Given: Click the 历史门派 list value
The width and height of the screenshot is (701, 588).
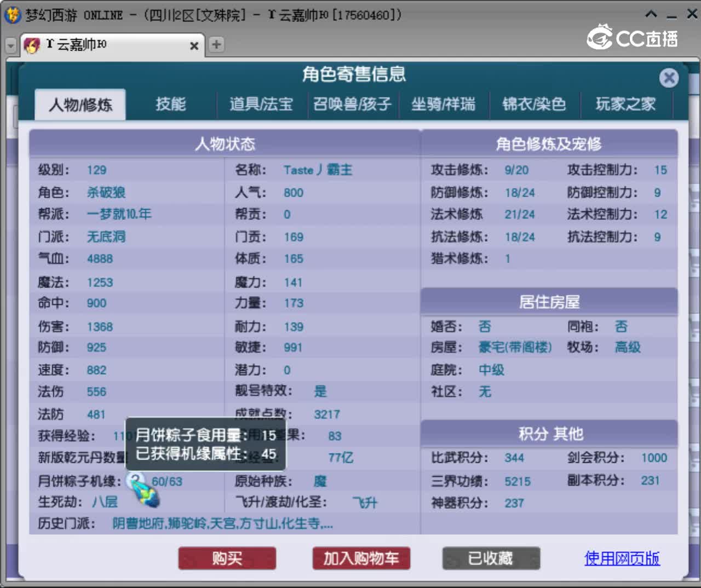Looking at the screenshot, I should [x=222, y=523].
